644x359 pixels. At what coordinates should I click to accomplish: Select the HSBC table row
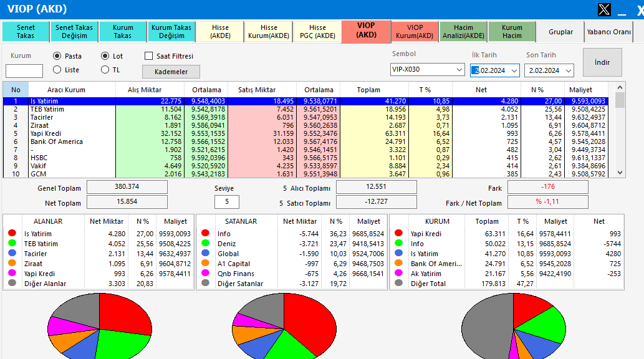[x=305, y=158]
